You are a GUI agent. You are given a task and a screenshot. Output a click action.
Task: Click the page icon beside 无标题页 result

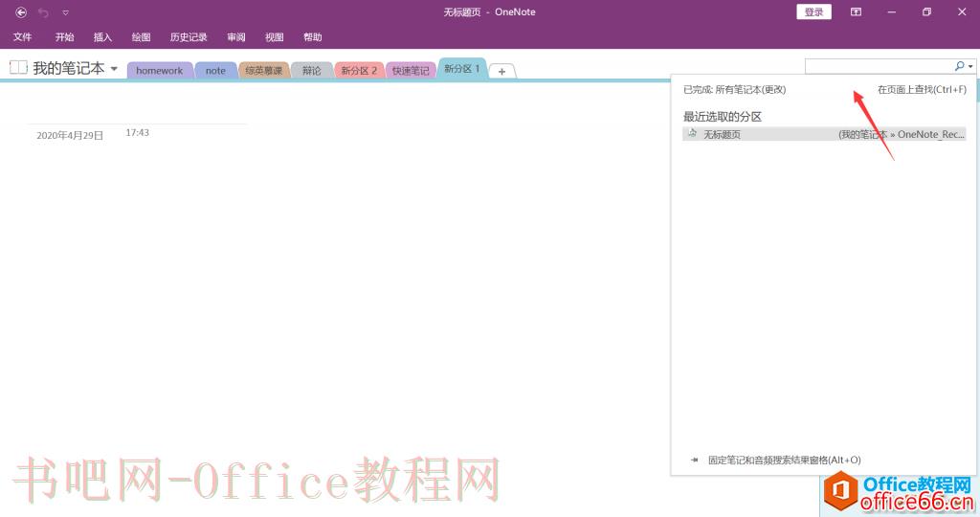[x=693, y=133]
